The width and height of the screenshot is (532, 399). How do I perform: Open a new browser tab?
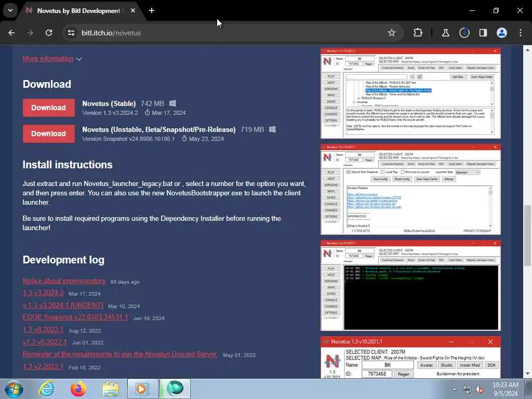(152, 10)
